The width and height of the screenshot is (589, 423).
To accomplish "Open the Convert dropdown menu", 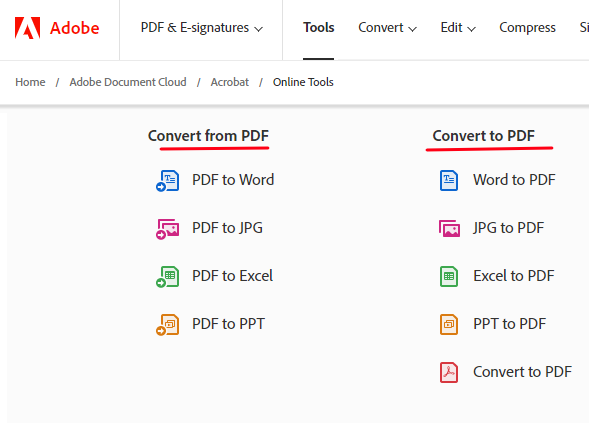I will pyautogui.click(x=387, y=28).
